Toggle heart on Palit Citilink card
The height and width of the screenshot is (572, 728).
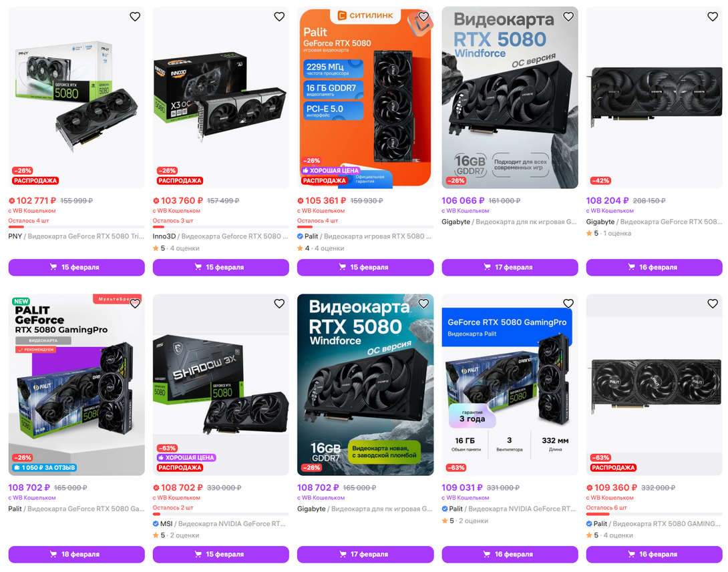tap(423, 17)
